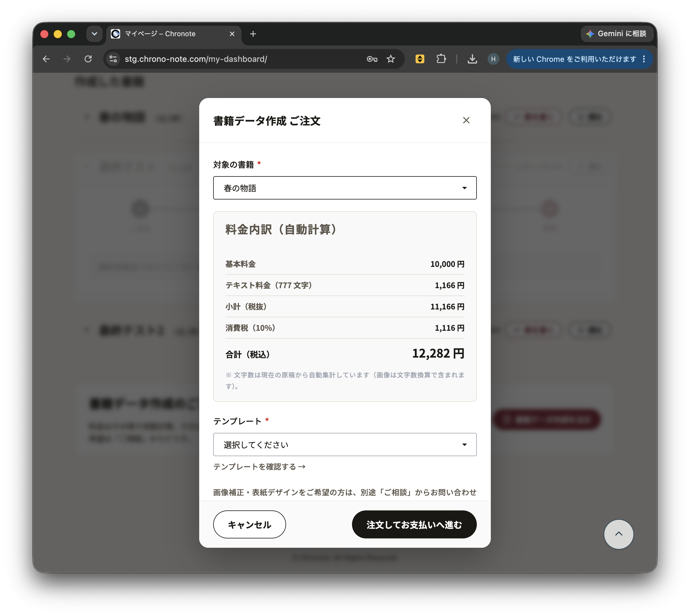690x616 pixels.
Task: Click 注文してお支払いへ進む button
Action: click(414, 524)
